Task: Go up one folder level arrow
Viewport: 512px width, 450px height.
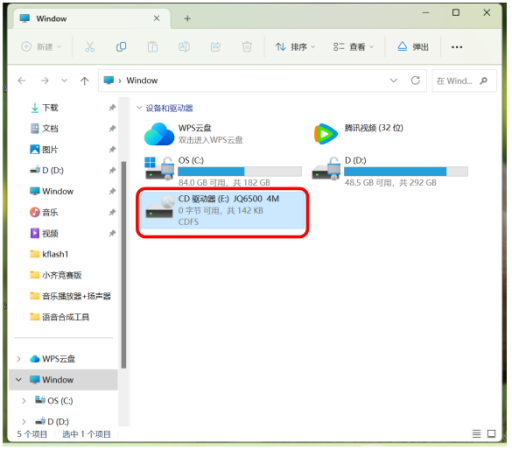Action: [85, 81]
